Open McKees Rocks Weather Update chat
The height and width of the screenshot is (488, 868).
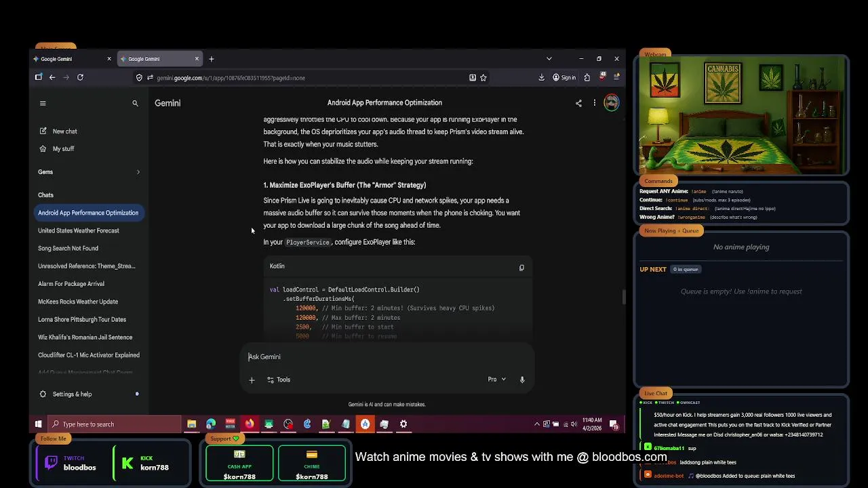(88, 302)
